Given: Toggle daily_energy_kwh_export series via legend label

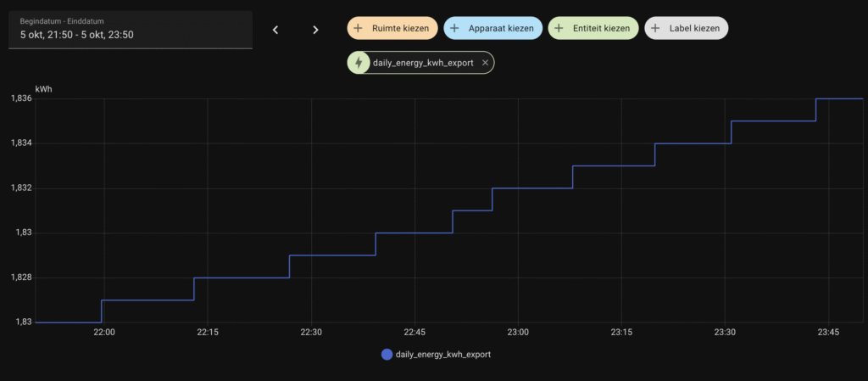Looking at the screenshot, I should coord(442,355).
